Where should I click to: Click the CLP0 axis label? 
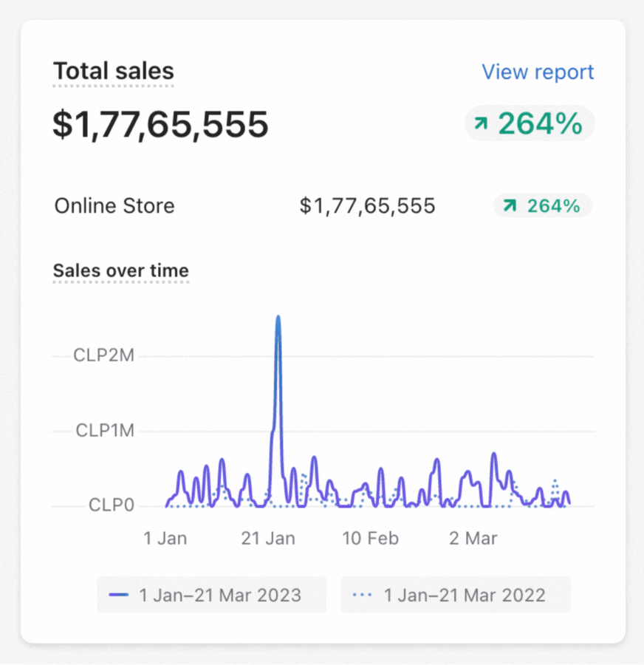[112, 505]
